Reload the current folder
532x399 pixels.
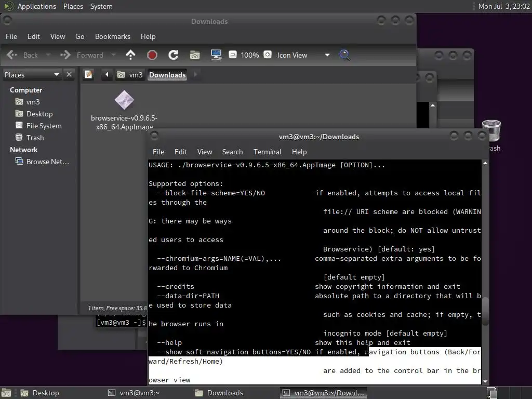tap(174, 55)
